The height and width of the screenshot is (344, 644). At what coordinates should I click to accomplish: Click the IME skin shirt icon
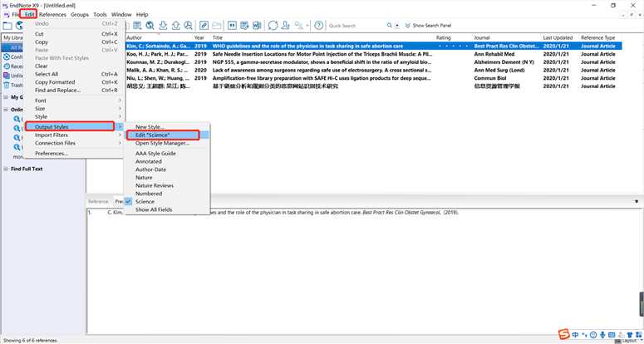pyautogui.click(x=630, y=335)
